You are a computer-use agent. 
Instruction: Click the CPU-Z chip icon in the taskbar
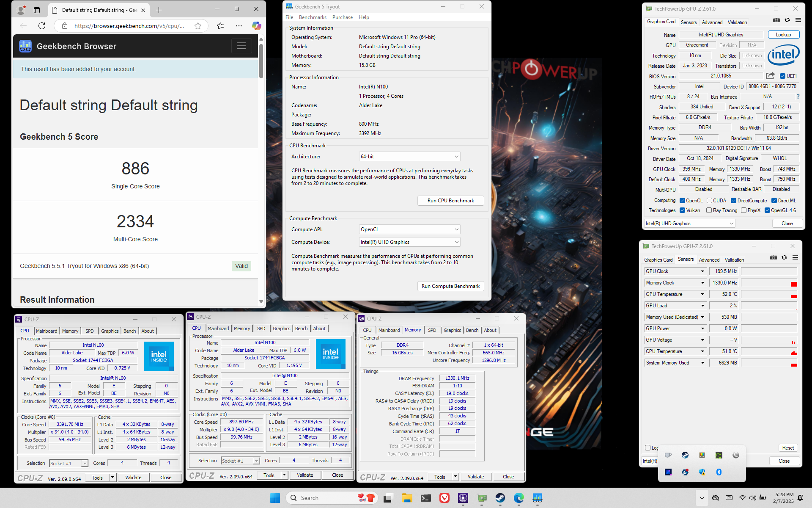pos(463,498)
